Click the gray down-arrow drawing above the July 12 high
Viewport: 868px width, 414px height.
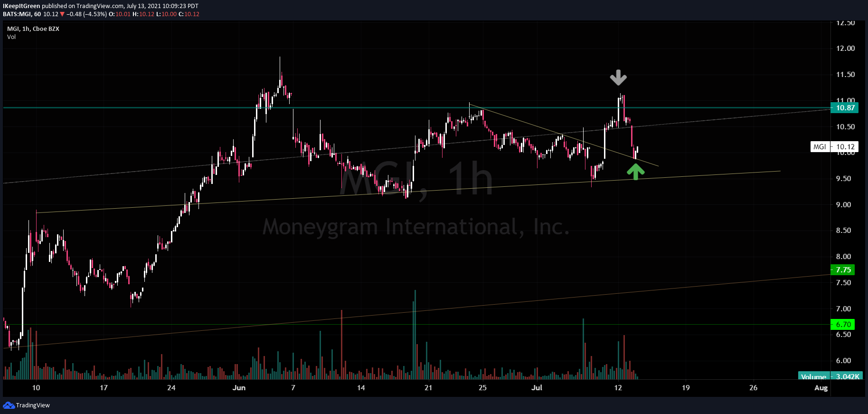tap(618, 77)
